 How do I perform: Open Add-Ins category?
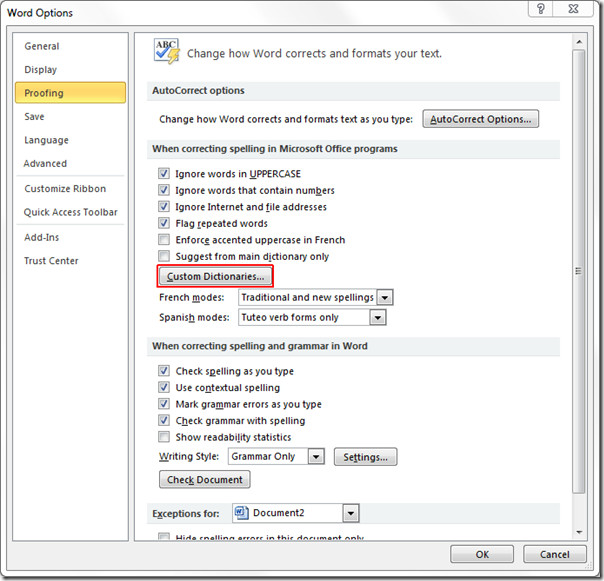[70, 237]
